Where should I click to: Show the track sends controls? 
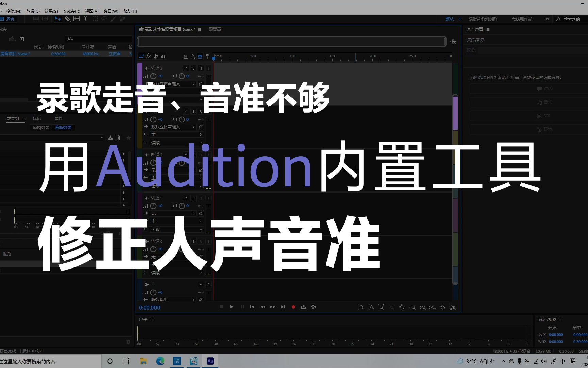tap(156, 56)
